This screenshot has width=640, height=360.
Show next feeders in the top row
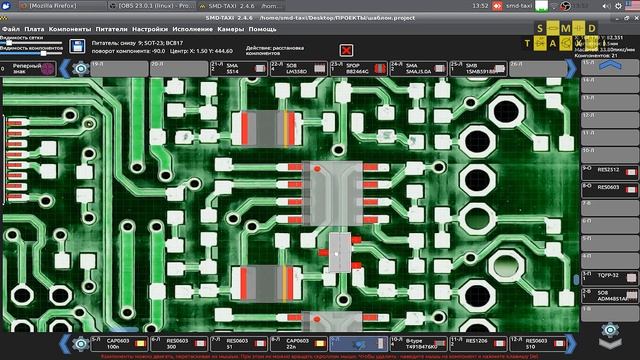571,69
